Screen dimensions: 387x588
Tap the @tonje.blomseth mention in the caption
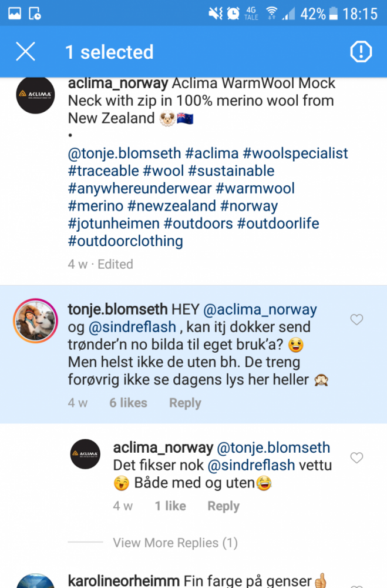click(124, 153)
